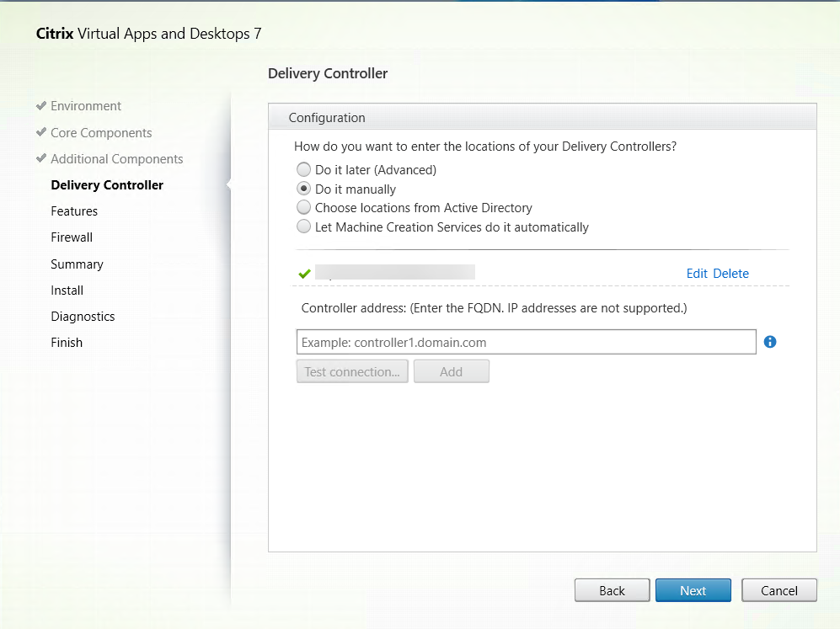This screenshot has width=840, height=629.
Task: Edit the added controller entry
Action: [697, 274]
